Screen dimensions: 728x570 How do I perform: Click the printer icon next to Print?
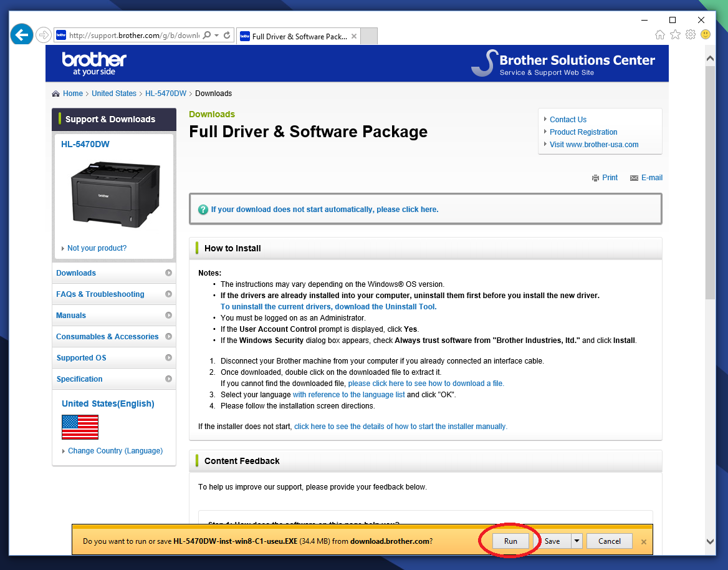coord(595,178)
